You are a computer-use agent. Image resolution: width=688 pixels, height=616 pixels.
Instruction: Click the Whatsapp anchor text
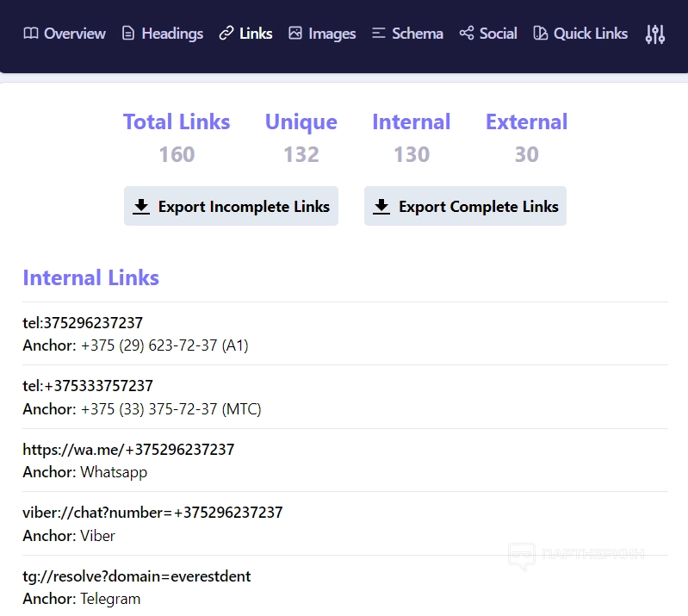pos(114,472)
